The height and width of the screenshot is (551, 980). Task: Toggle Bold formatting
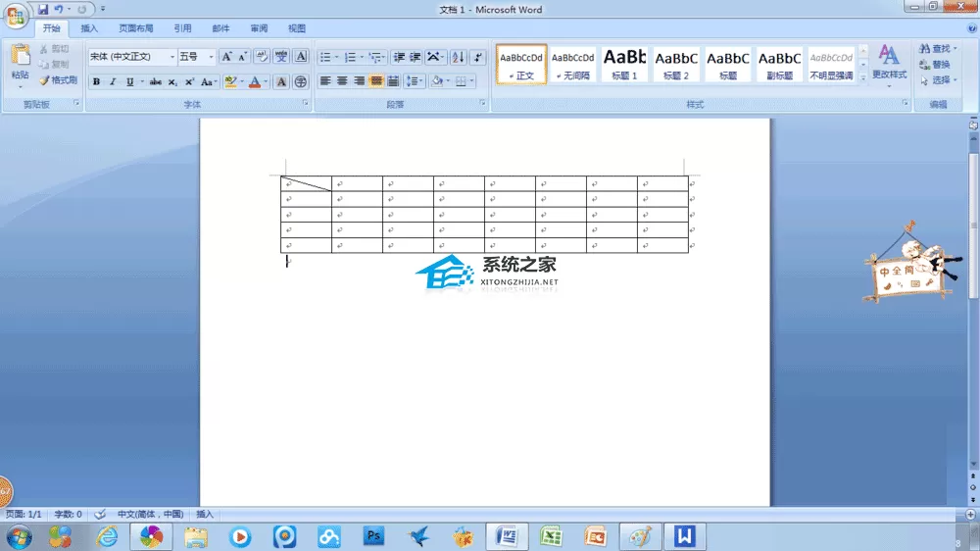pos(96,82)
